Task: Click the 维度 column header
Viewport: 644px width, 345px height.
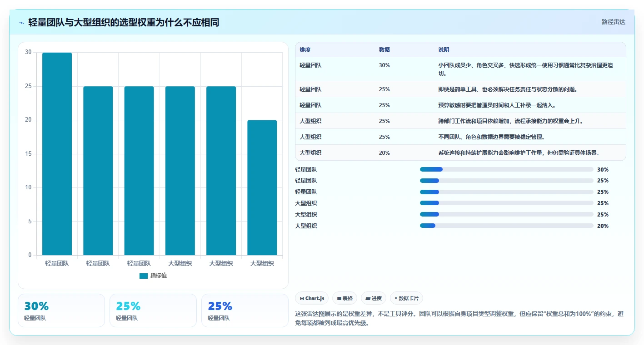Action: 305,49
